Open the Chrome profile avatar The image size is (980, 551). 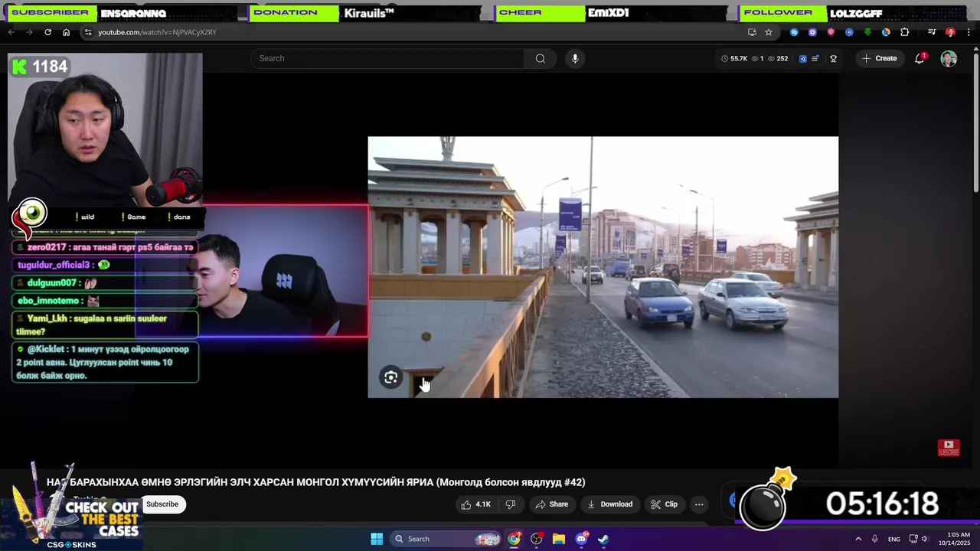point(950,32)
